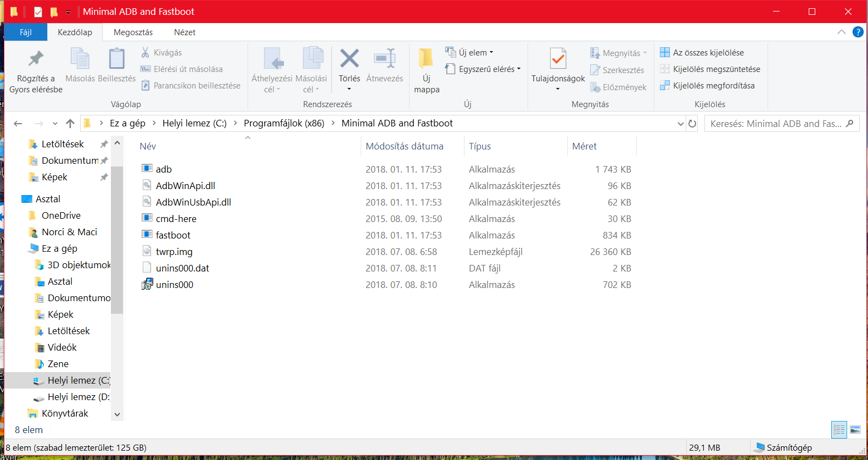The image size is (868, 460).
Task: Select Helyi lemez (D:) drive
Action: (79, 397)
